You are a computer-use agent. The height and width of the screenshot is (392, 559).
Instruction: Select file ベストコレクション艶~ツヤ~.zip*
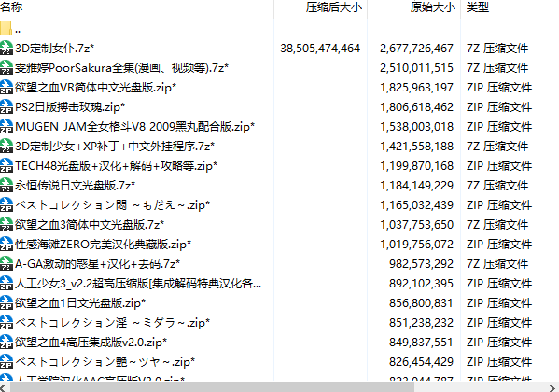[105, 362]
